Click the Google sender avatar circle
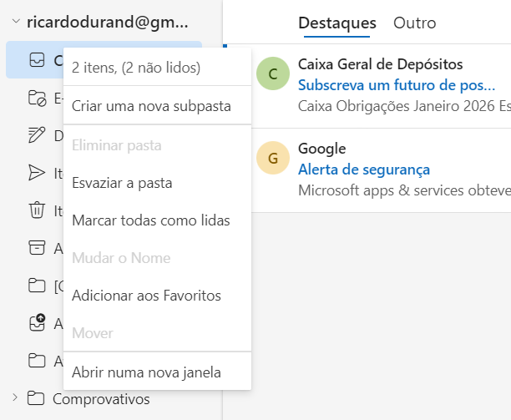The height and width of the screenshot is (420, 511). click(x=273, y=158)
